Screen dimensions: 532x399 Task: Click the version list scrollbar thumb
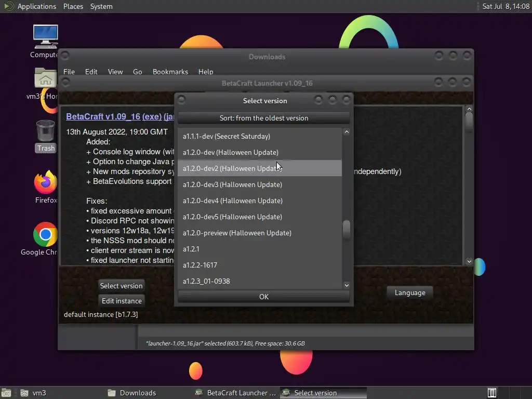(x=347, y=230)
